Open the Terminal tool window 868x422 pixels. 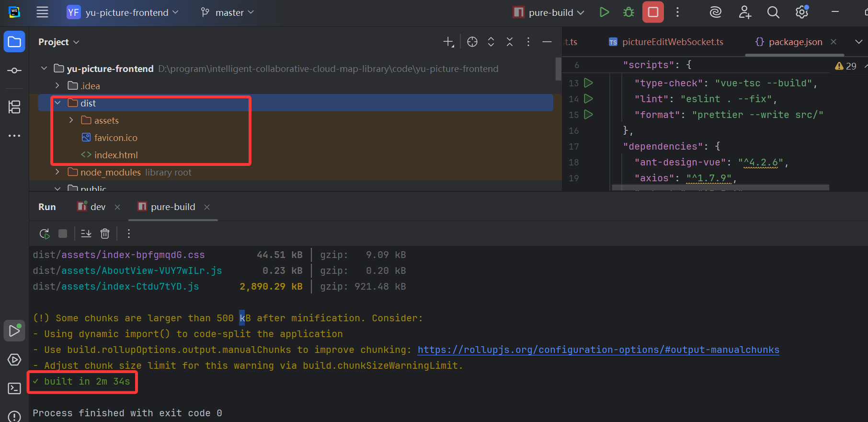14,388
